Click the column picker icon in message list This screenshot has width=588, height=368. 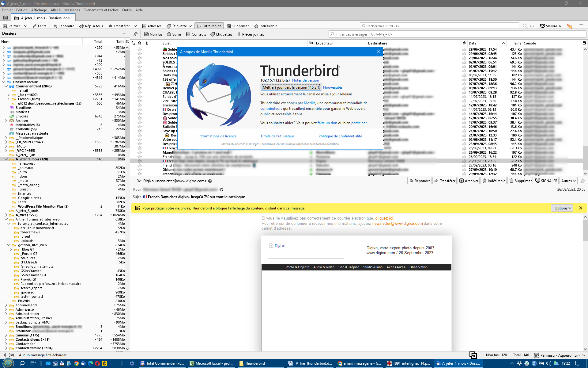click(584, 43)
